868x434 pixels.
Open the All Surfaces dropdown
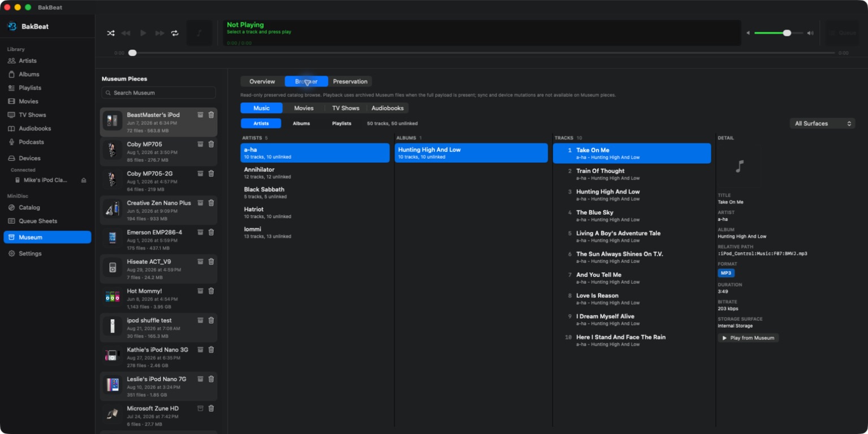coord(822,123)
